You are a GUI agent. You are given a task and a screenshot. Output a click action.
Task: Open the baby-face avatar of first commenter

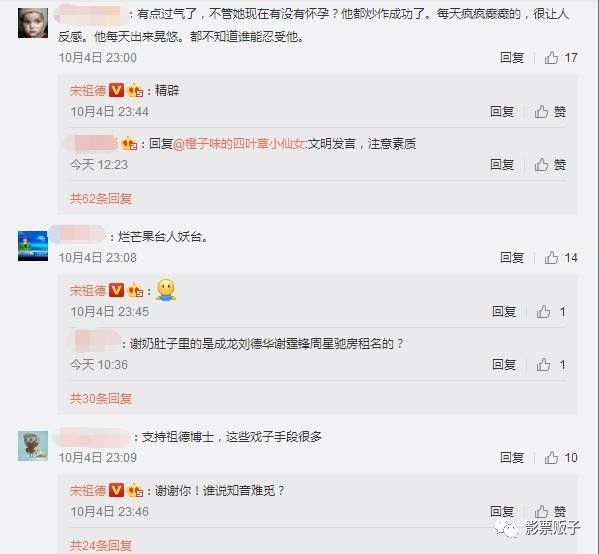33,23
